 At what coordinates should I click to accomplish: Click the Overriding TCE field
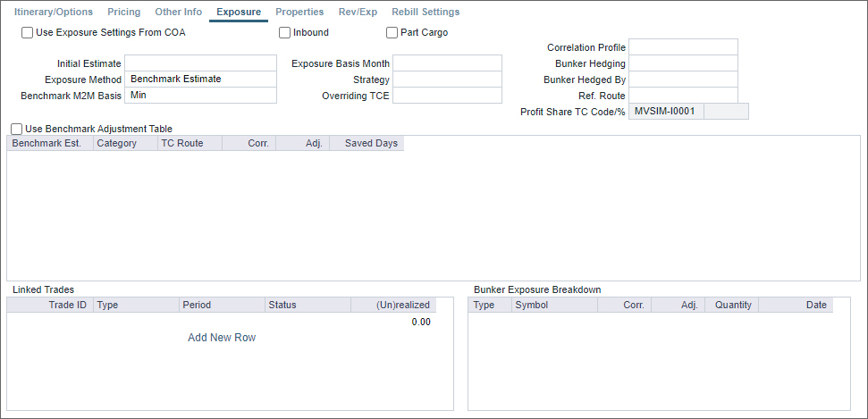click(x=447, y=96)
